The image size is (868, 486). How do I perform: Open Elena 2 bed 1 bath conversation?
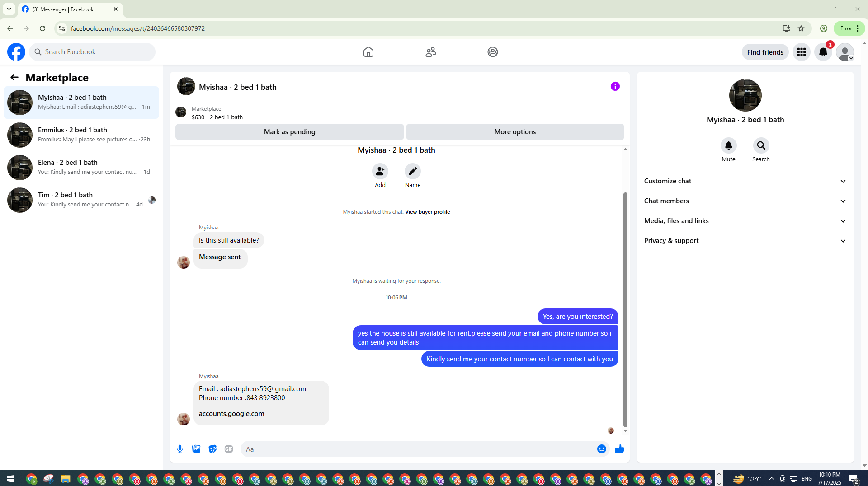pos(81,168)
